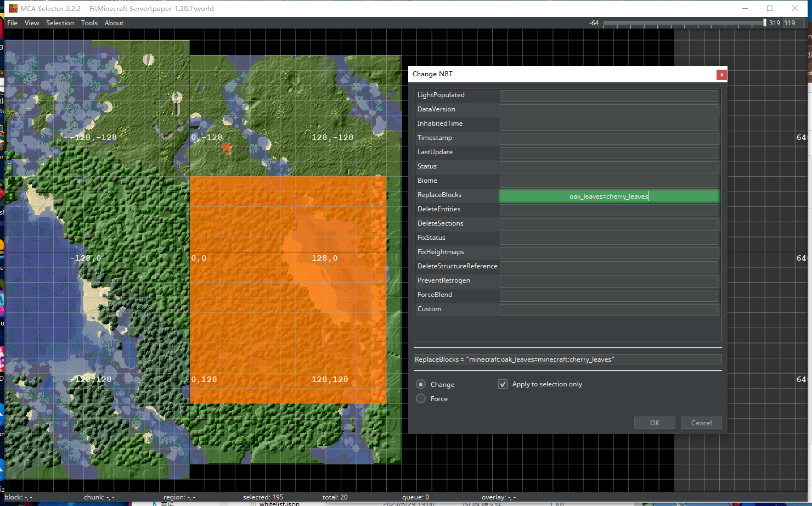The height and width of the screenshot is (506, 812).
Task: Click the Cancel button
Action: [x=701, y=423]
